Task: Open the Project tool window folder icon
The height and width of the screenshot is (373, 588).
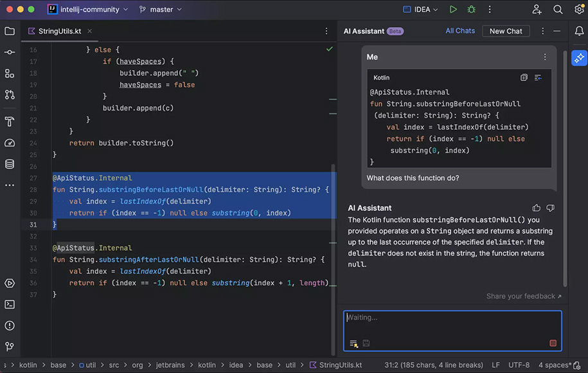Action: click(10, 31)
